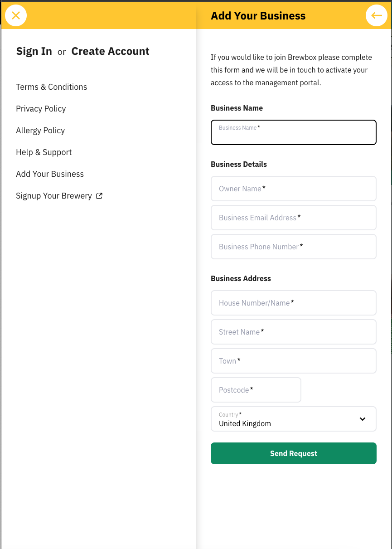View the Allergy Policy
Viewport: 392px width, 549px height.
pos(40,131)
